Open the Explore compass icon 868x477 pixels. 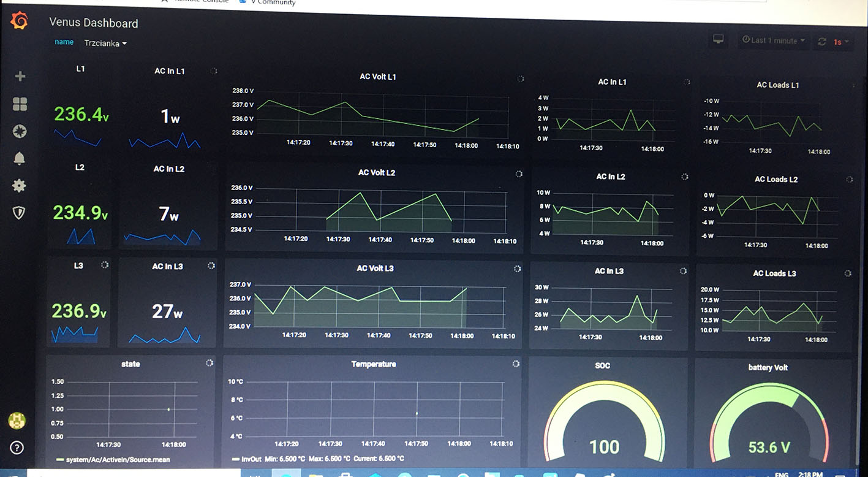(20, 131)
